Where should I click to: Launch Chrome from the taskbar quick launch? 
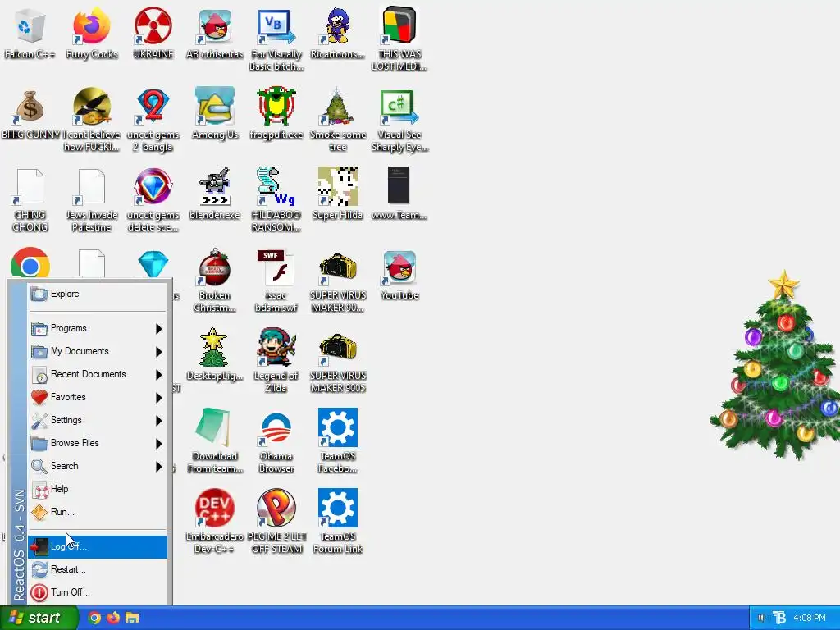tap(94, 618)
